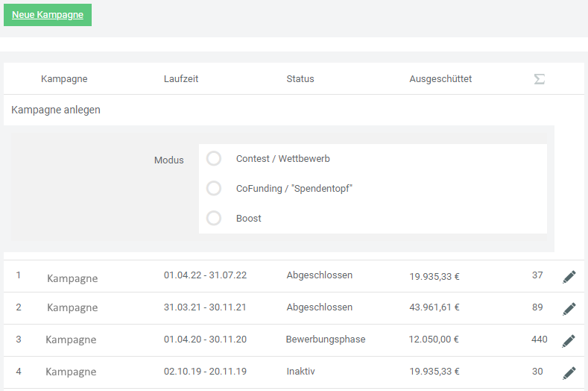
Task: Open Kampagne name in row 3
Action: [x=71, y=340]
